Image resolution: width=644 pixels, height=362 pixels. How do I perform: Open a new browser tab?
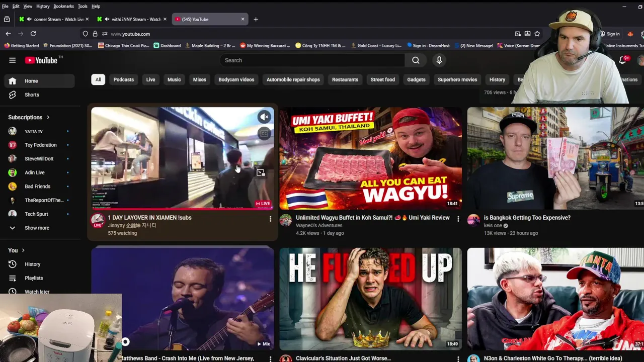256,19
